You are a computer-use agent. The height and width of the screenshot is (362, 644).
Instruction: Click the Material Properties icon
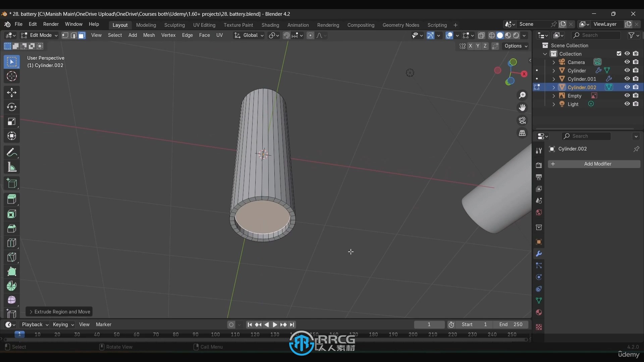539,312
